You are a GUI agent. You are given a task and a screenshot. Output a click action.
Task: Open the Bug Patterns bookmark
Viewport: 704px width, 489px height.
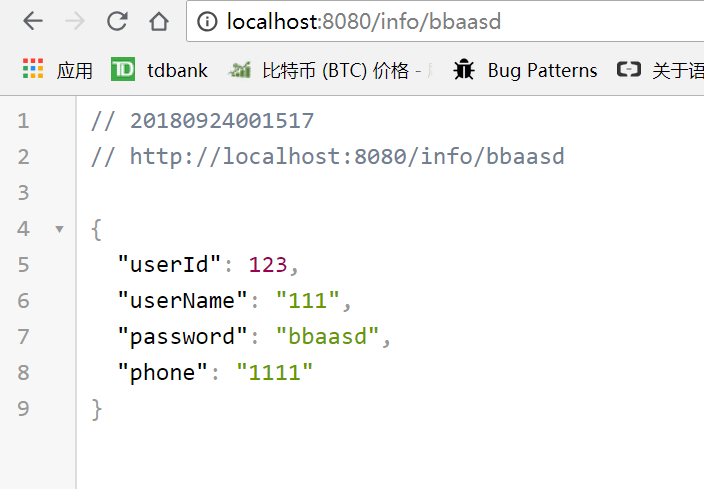coord(542,70)
